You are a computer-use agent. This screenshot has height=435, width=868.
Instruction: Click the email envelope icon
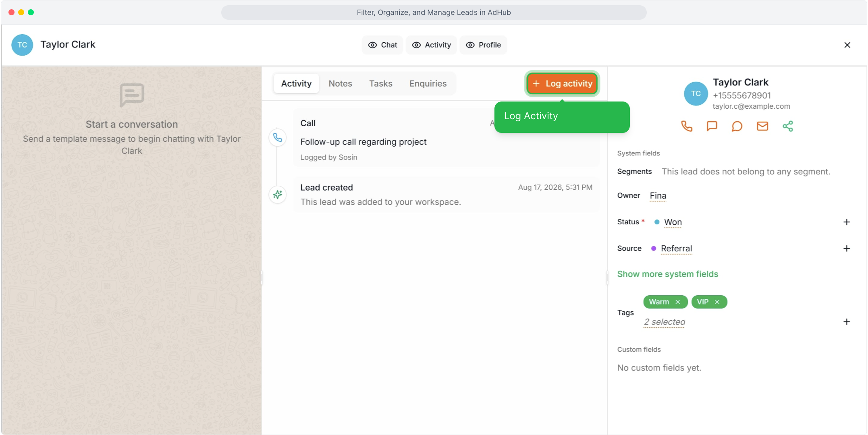(x=762, y=126)
